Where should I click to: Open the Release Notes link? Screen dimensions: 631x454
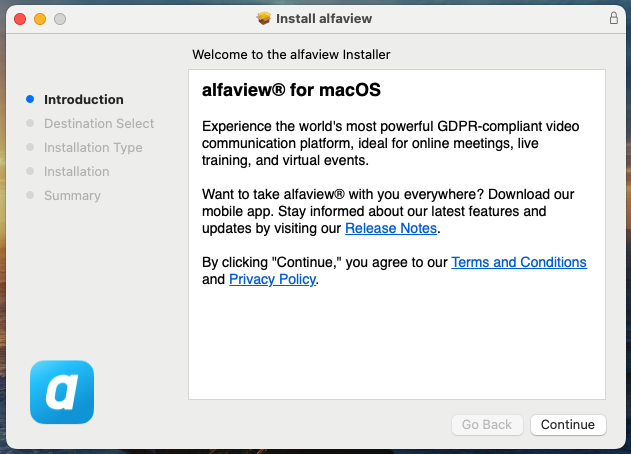tap(391, 228)
